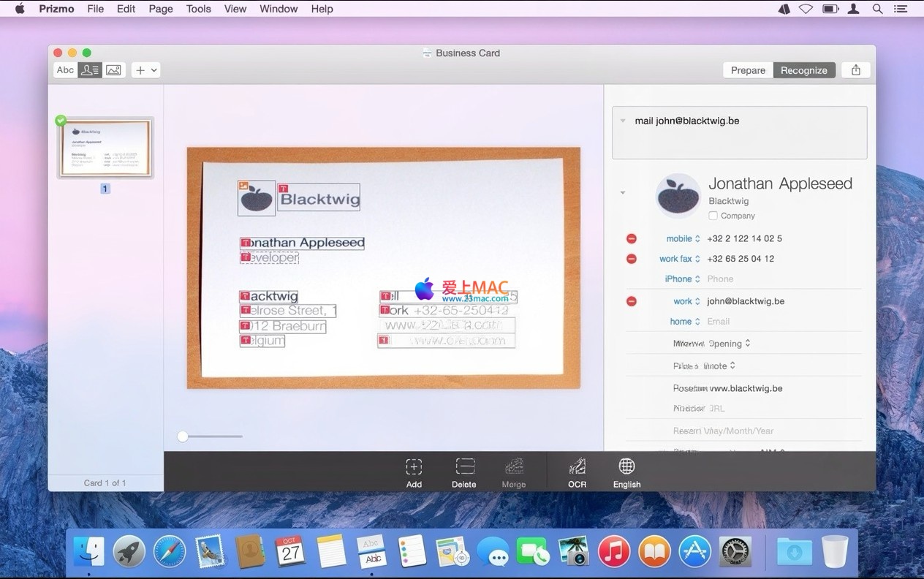The width and height of the screenshot is (924, 579).
Task: Select the image mode icon
Action: 113,70
